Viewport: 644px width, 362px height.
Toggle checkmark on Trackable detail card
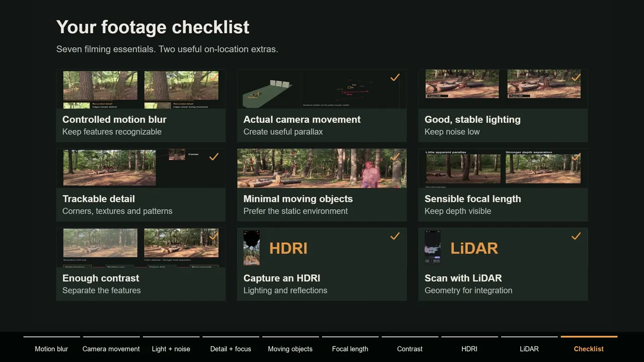coord(214,156)
